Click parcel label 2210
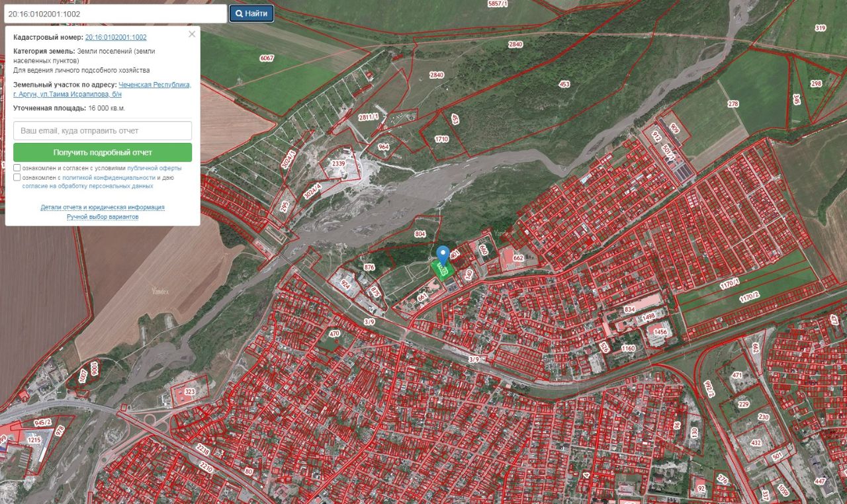 206,468
